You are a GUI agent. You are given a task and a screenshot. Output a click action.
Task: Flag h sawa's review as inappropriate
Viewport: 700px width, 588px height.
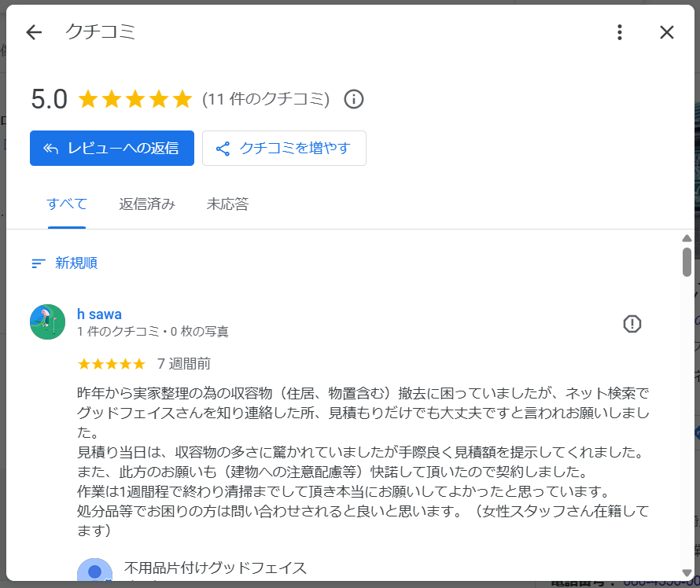(x=632, y=324)
